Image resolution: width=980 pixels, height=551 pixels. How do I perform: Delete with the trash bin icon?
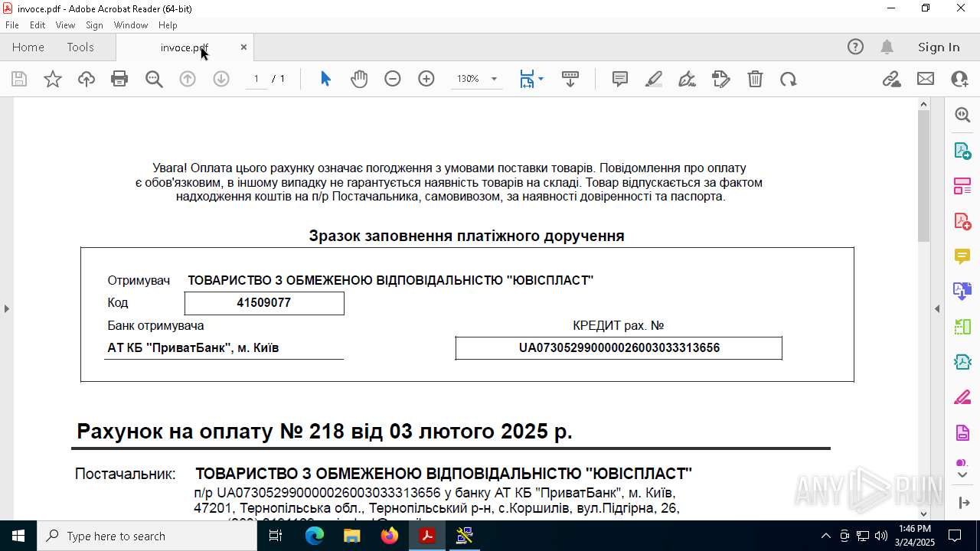[x=755, y=79]
